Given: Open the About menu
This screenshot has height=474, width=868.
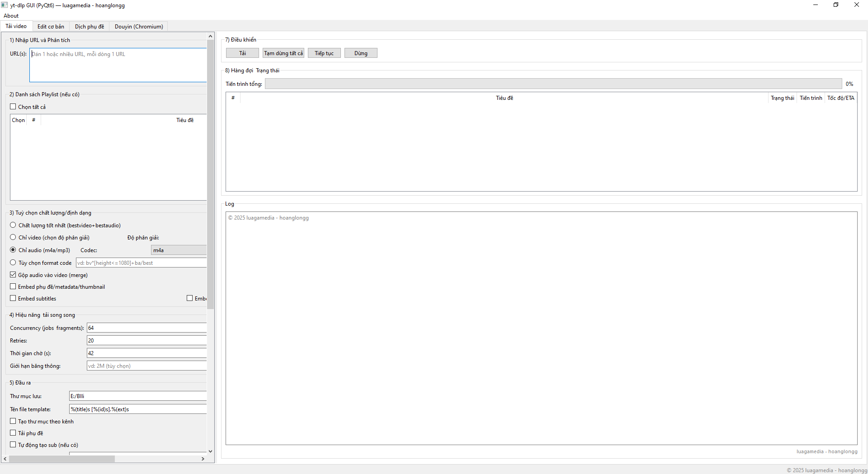Looking at the screenshot, I should (11, 16).
